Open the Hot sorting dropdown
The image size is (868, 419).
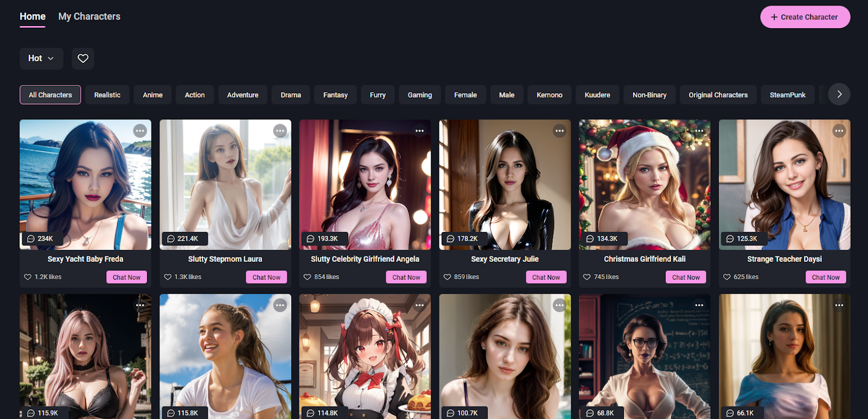[41, 59]
